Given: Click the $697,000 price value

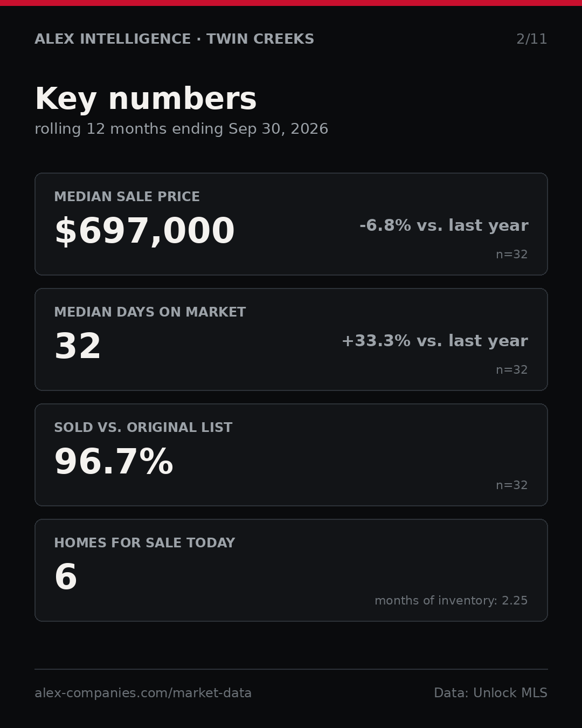Looking at the screenshot, I should tap(144, 231).
